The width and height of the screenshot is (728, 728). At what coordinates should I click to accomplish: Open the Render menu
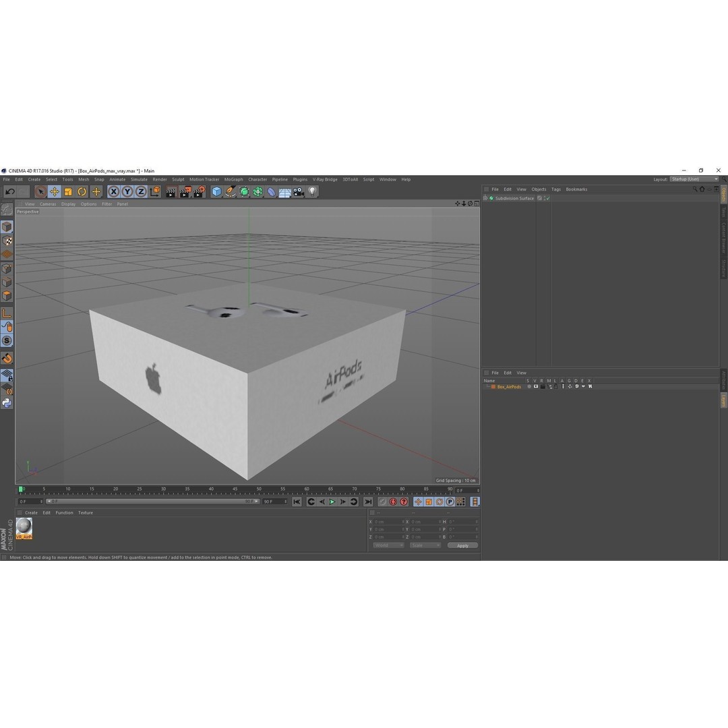pos(160,180)
